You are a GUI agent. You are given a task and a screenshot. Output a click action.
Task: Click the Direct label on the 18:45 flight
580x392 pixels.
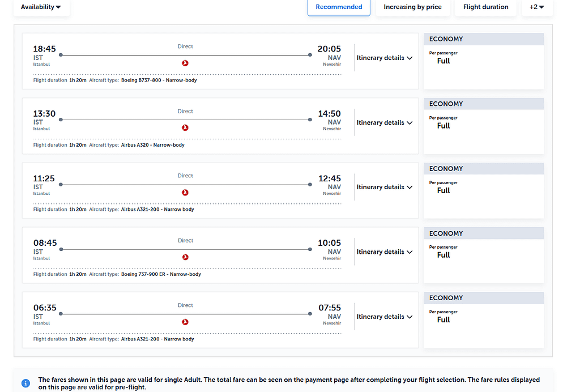185,46
